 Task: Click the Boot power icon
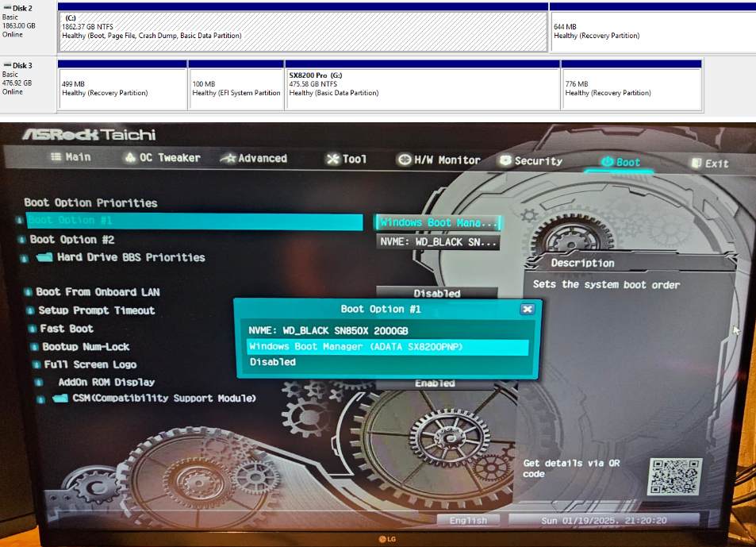click(x=608, y=162)
